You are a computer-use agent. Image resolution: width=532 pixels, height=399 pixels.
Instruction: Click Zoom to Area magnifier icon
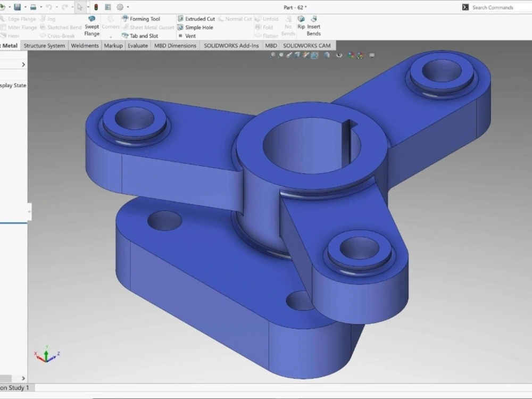(x=281, y=55)
